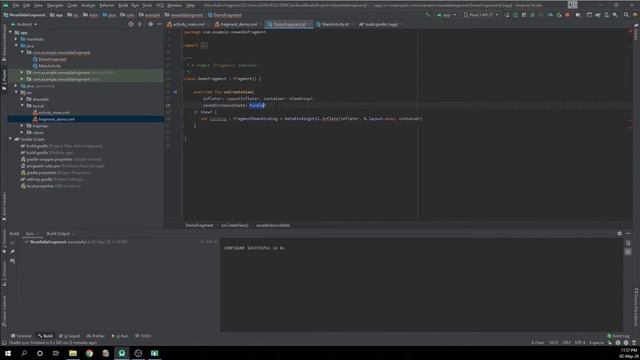Hide the Project panel with minus icon
Image resolution: width=640 pixels, height=360 pixels.
159,24
